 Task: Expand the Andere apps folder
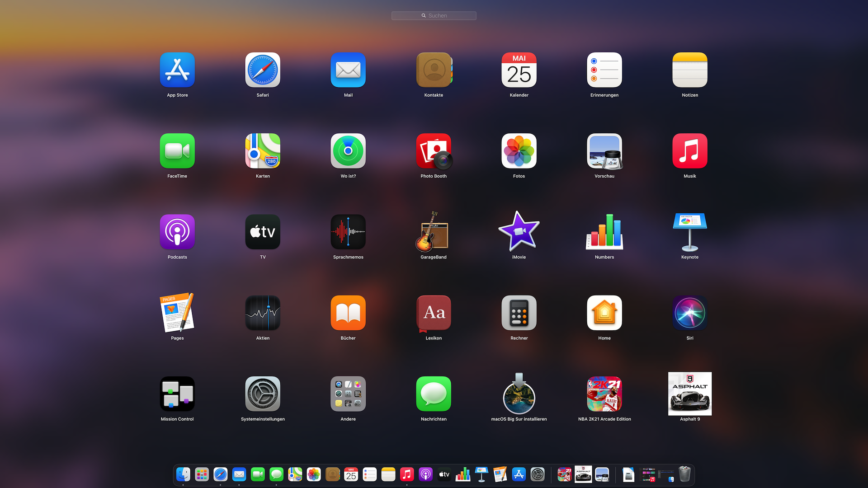[x=348, y=394]
